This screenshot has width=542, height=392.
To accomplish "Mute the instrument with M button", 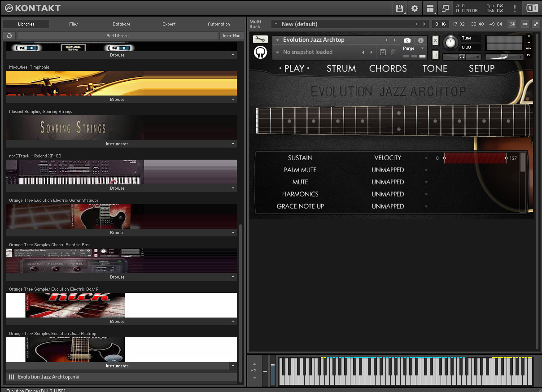I will coord(435,55).
